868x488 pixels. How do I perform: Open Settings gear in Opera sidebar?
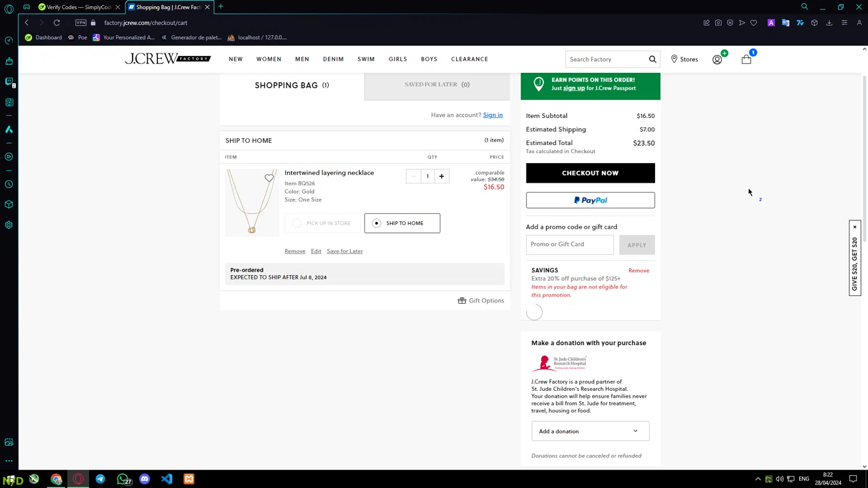pyautogui.click(x=9, y=225)
